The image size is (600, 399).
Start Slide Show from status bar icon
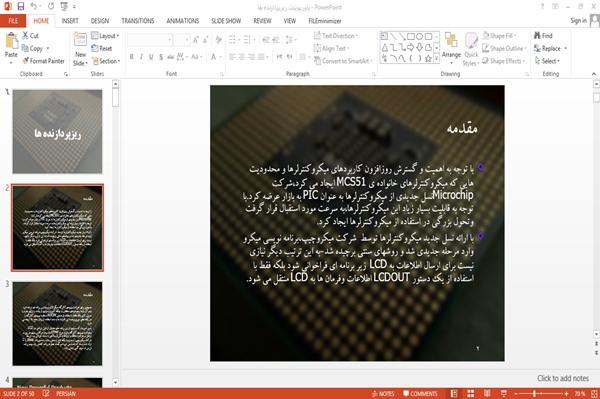[x=504, y=394]
